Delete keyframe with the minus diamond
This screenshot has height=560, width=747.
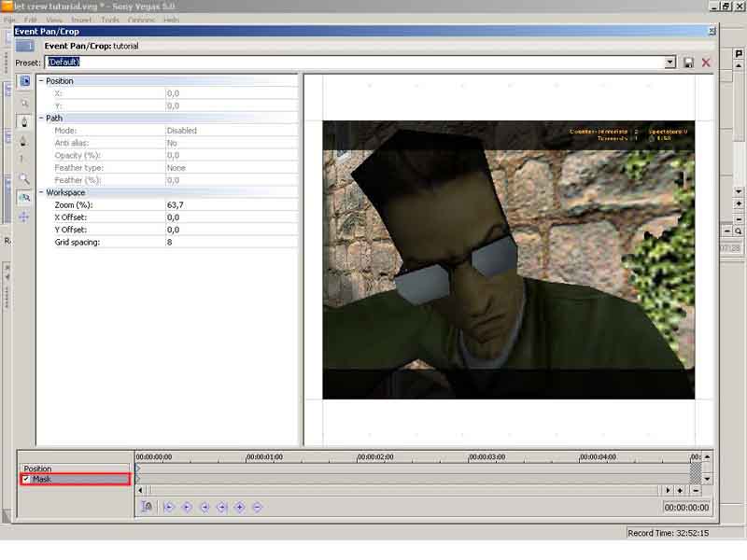(x=258, y=507)
